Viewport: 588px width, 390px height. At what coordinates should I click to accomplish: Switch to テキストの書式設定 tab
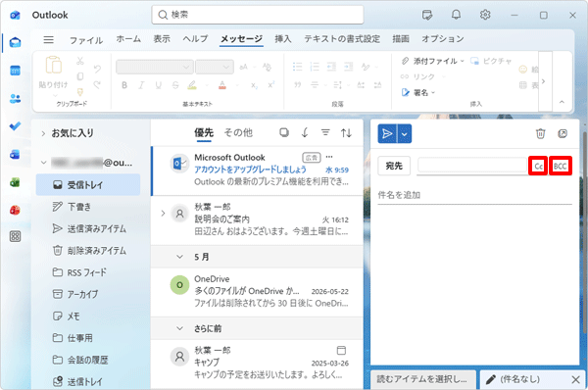342,39
